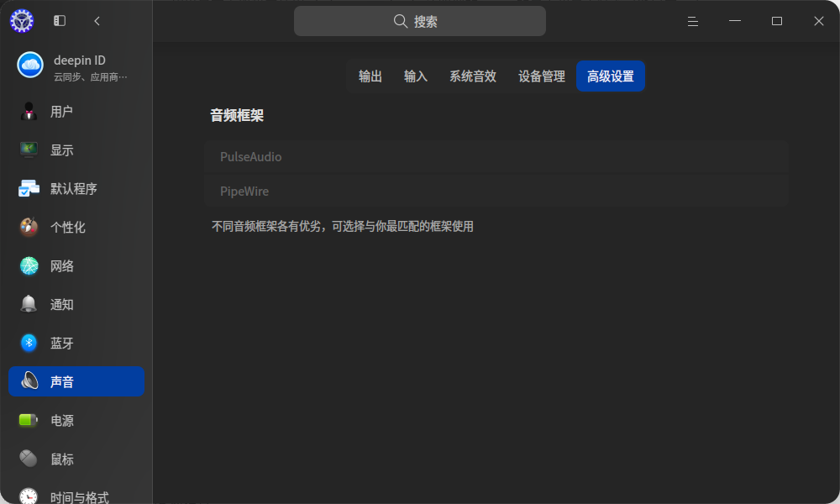Viewport: 840px width, 504px height.
Task: Click the Control Center gear logo icon
Action: (22, 21)
